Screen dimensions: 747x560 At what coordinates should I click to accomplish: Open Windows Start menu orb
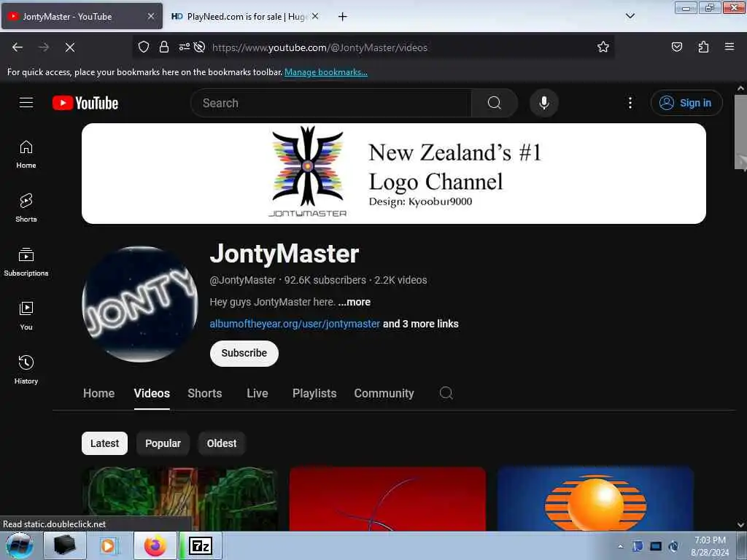point(20,545)
